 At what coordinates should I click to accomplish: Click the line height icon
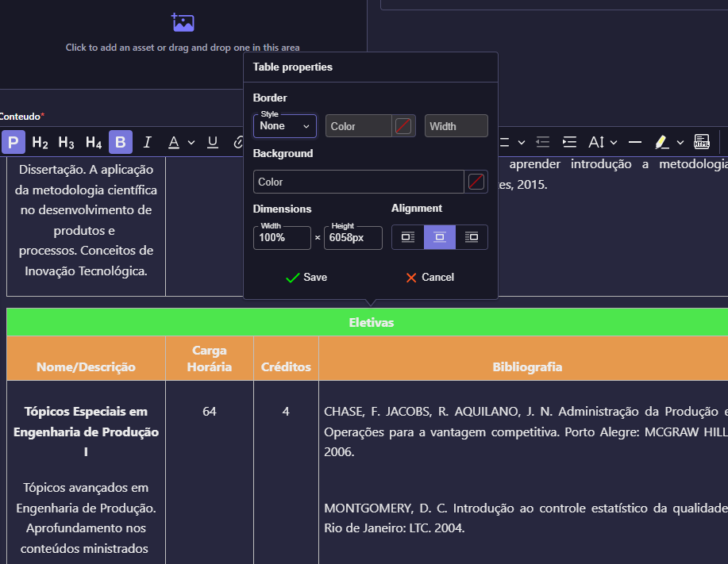click(x=595, y=142)
